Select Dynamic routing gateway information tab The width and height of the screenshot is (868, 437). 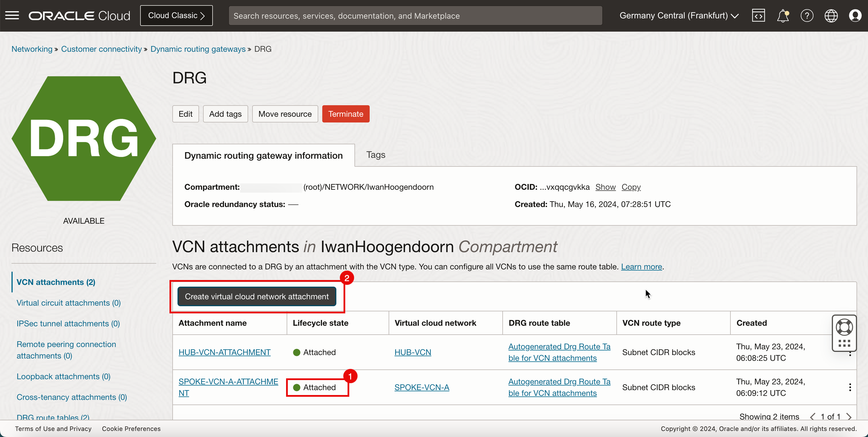(263, 155)
